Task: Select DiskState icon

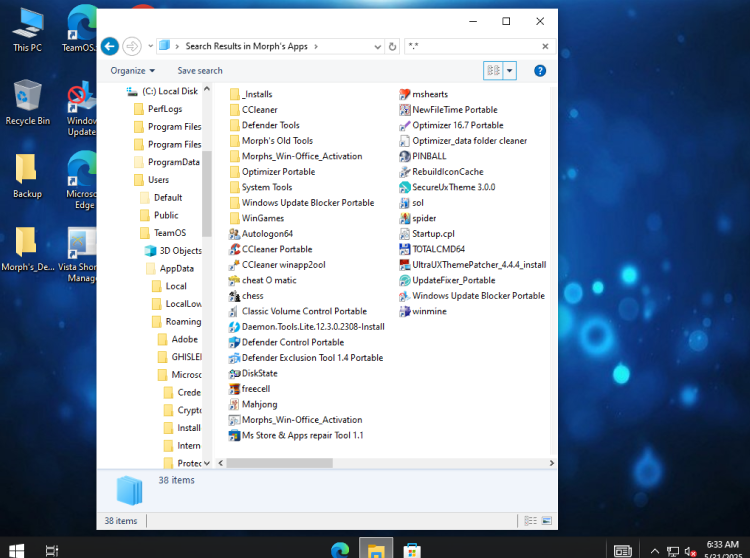Action: click(234, 373)
